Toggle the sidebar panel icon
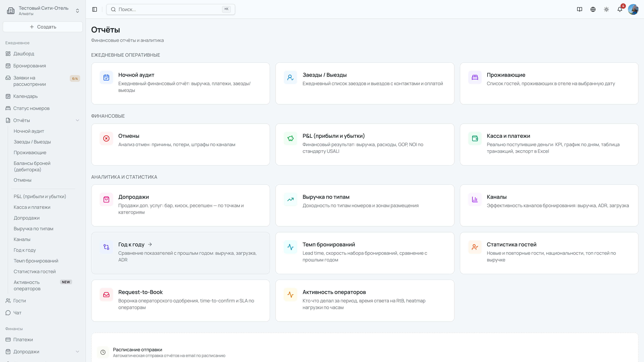 pos(94,10)
